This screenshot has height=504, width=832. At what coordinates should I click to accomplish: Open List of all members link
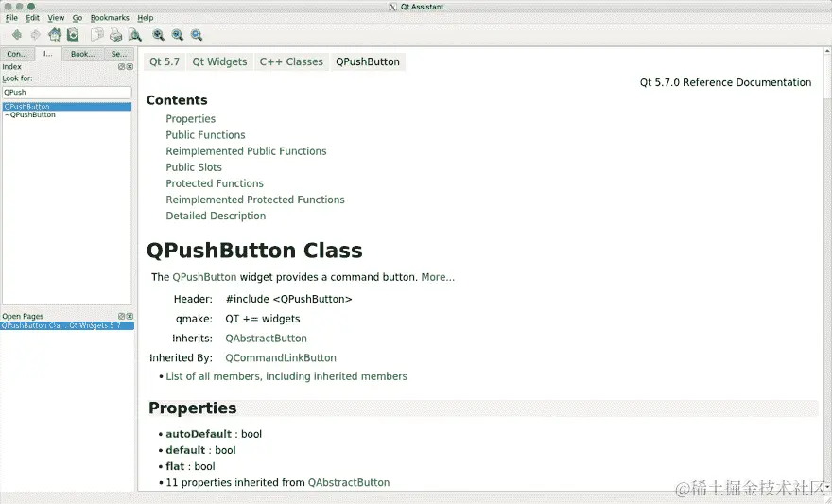tap(286, 376)
